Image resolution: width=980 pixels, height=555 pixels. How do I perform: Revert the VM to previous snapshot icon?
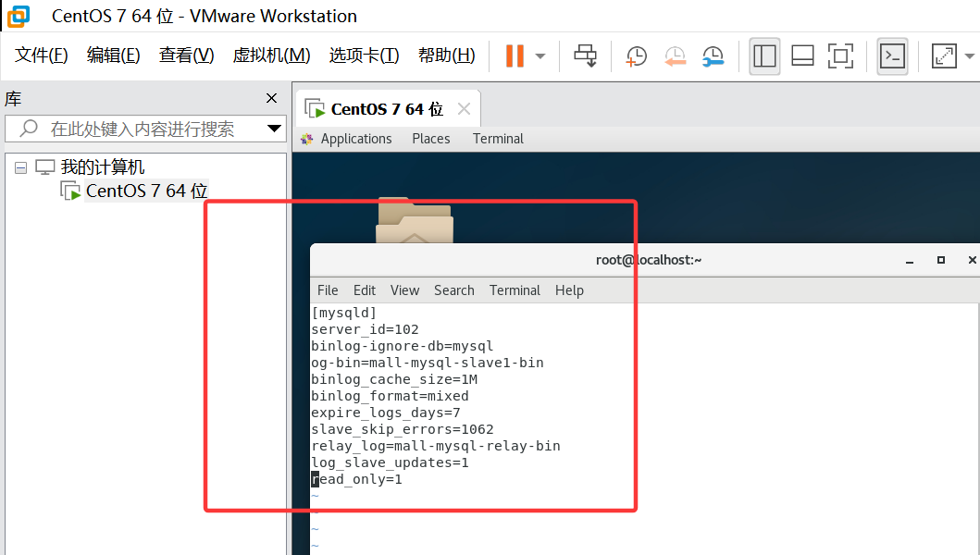click(x=675, y=55)
